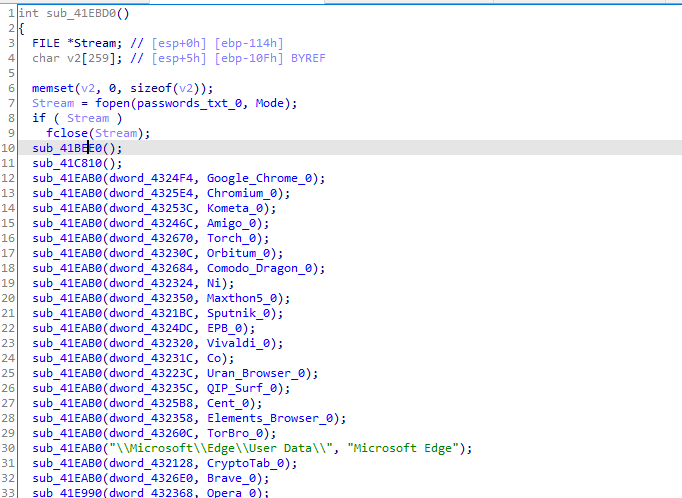
Task: Click sub_41EAB0 on the Microsoft Edge line
Action: [67, 448]
